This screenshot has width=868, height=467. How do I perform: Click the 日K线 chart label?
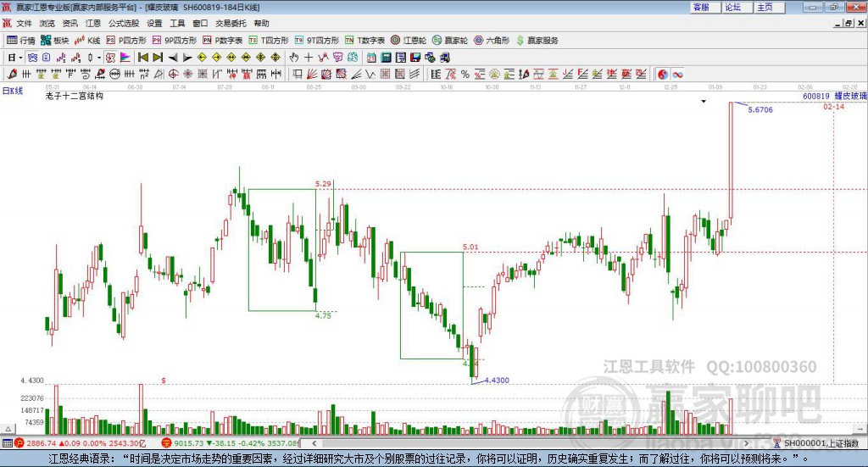pyautogui.click(x=13, y=91)
